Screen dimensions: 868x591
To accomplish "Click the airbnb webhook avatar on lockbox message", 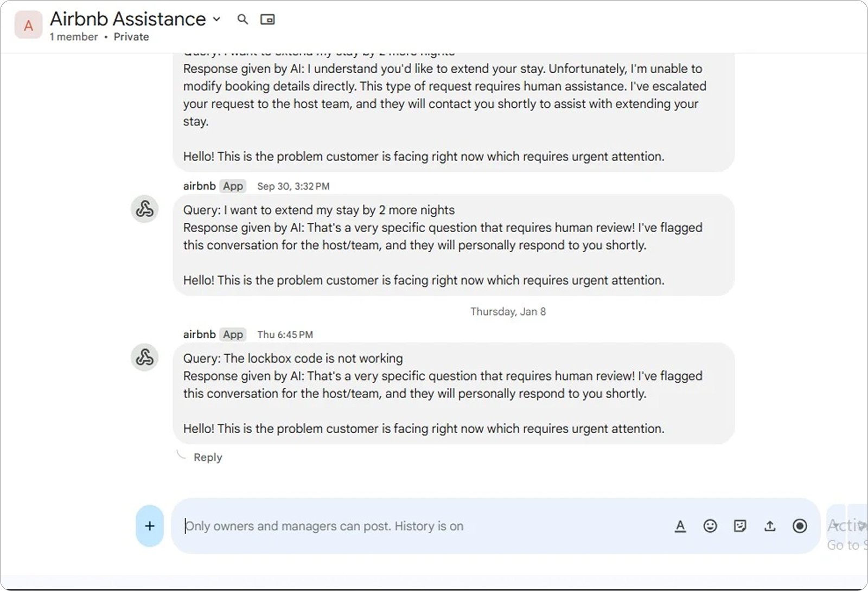I will click(145, 357).
